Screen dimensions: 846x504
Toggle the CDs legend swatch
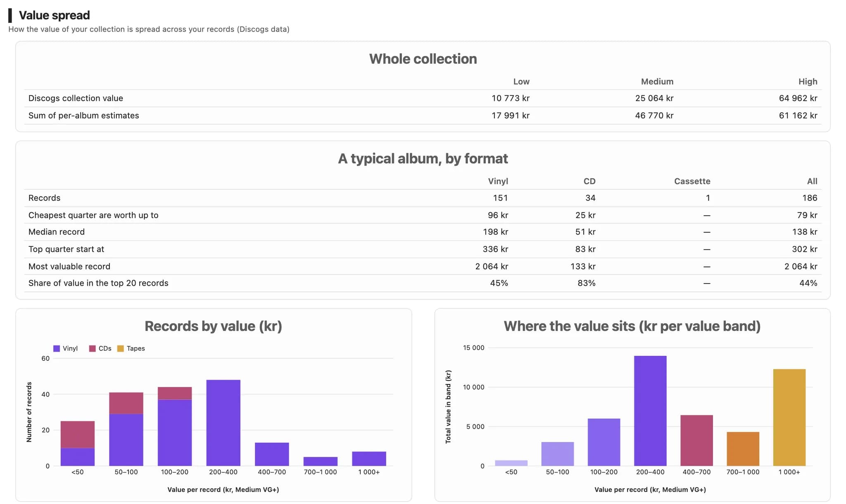tap(93, 348)
